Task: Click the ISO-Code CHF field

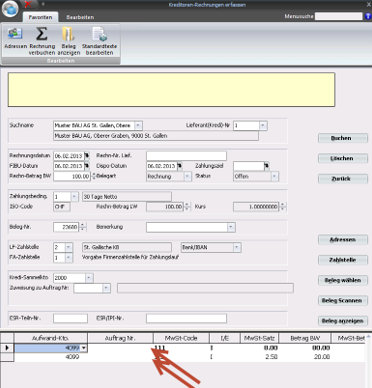Action: coord(62,207)
